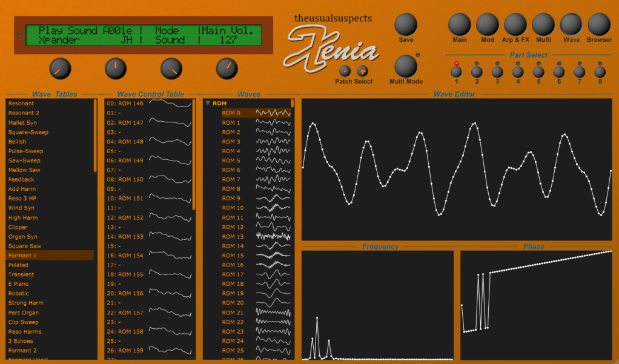This screenshot has width=619, height=364.
Task: Open the Browser page button
Action: click(x=599, y=25)
